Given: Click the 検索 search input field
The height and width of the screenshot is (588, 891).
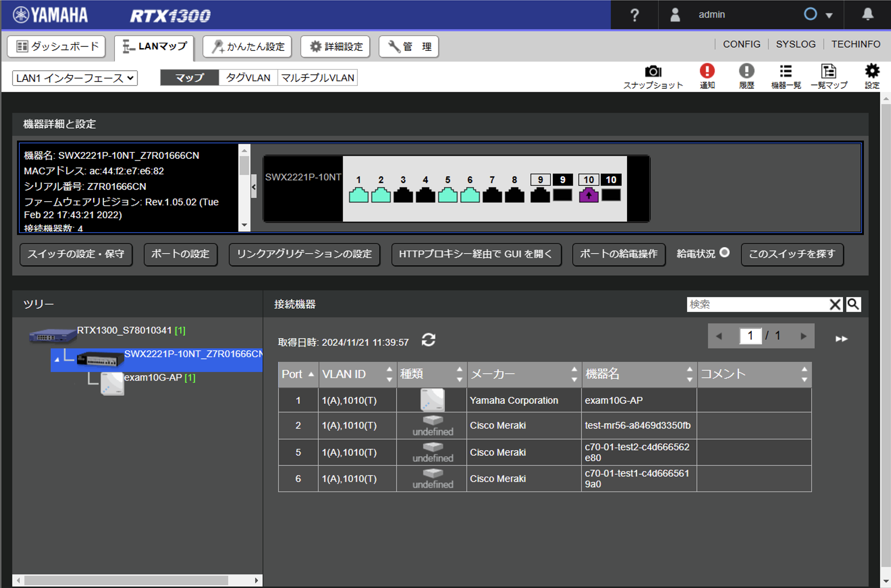Looking at the screenshot, I should [x=758, y=304].
